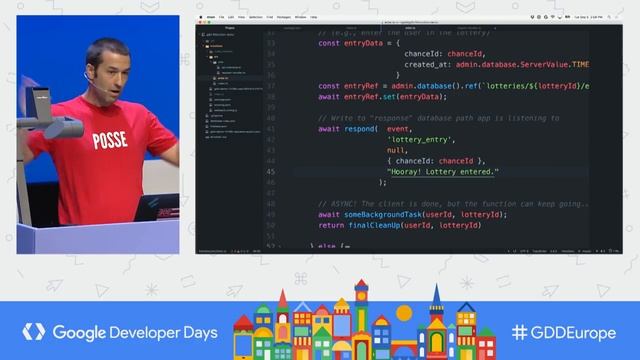
Task: Open the Atom application menu
Action: [211, 17]
